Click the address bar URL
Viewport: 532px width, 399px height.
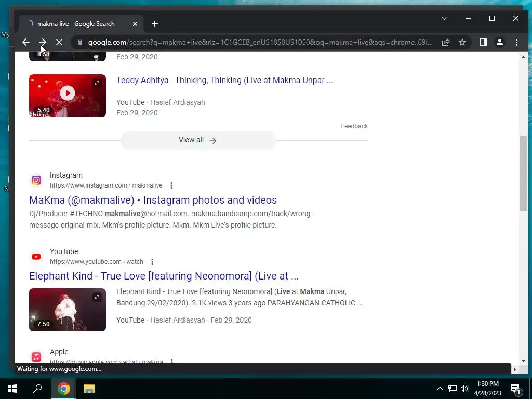260,42
